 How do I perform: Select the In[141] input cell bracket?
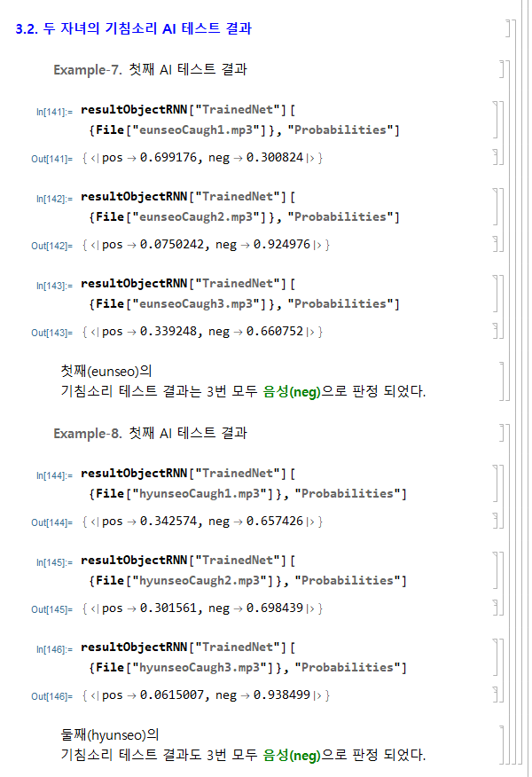tap(495, 120)
